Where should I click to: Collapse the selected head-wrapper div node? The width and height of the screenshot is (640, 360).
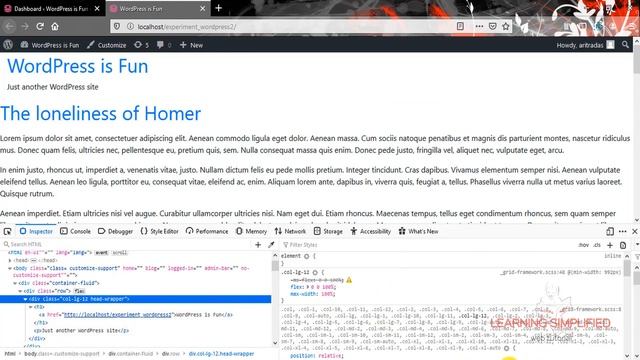pyautogui.click(x=25, y=299)
